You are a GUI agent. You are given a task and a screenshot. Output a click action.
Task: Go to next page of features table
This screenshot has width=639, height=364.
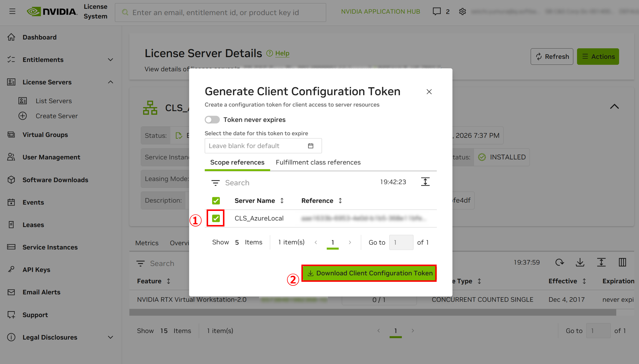pyautogui.click(x=413, y=331)
